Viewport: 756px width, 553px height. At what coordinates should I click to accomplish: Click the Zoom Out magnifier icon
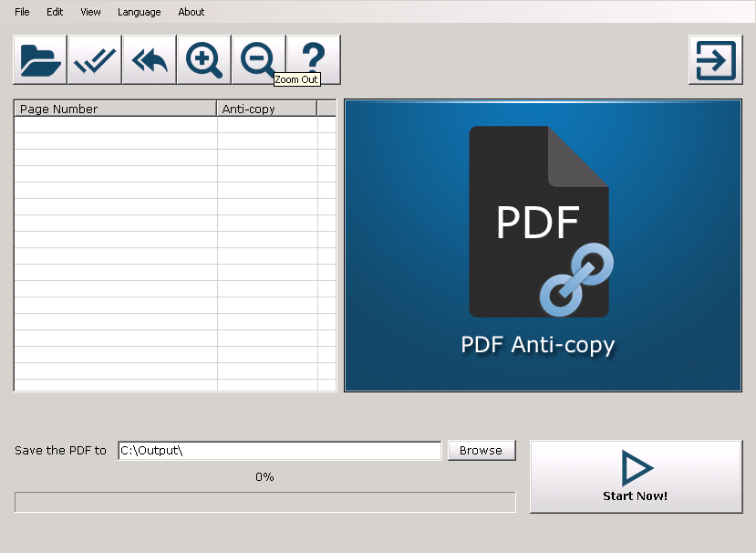[x=257, y=59]
